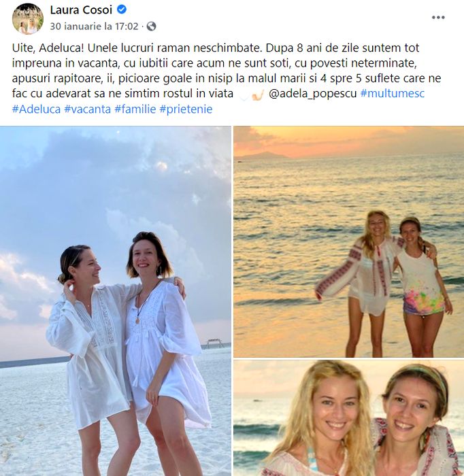Image resolution: width=464 pixels, height=476 pixels.
Task: Click the #familie hashtag
Action: [135, 109]
